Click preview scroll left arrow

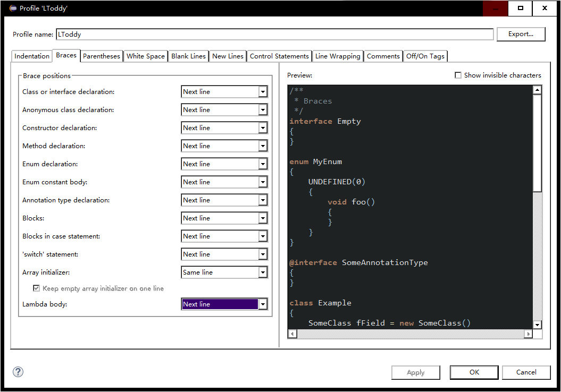point(292,334)
